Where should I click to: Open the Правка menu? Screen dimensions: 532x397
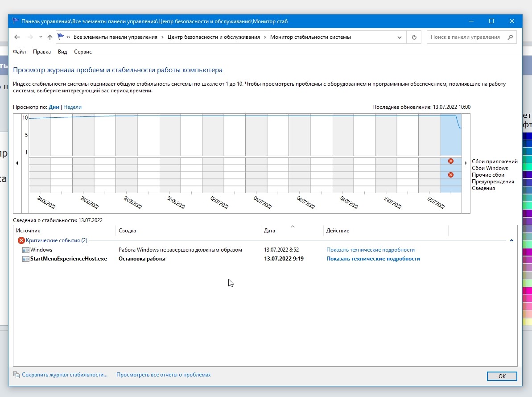42,52
